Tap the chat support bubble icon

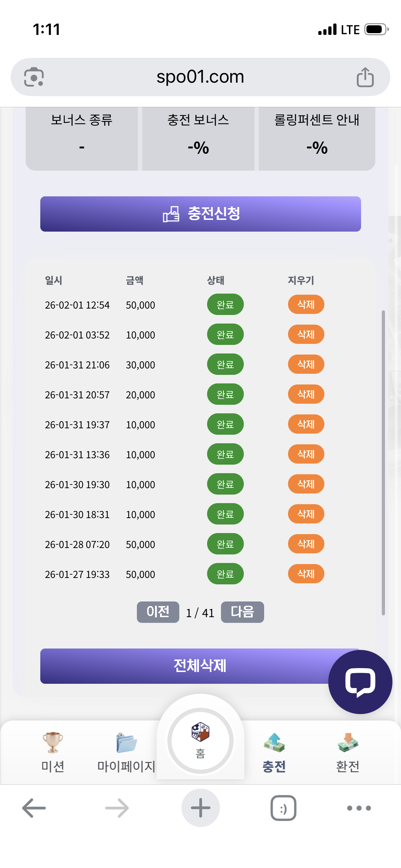coord(360,682)
